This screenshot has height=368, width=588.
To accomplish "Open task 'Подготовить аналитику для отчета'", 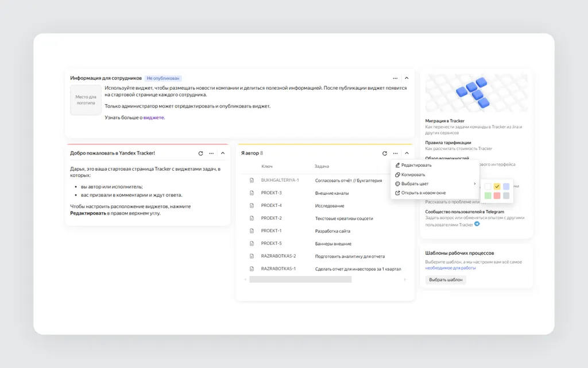I will click(350, 256).
